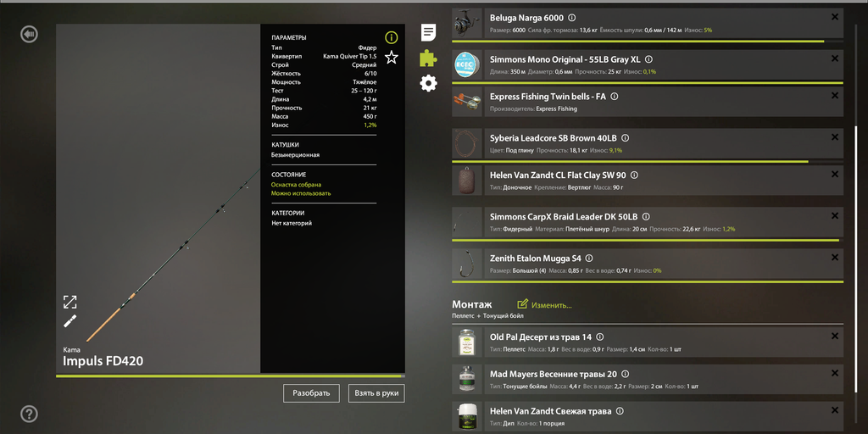
Task: Remove Mad Mayers Весенние травы 20
Action: point(835,374)
